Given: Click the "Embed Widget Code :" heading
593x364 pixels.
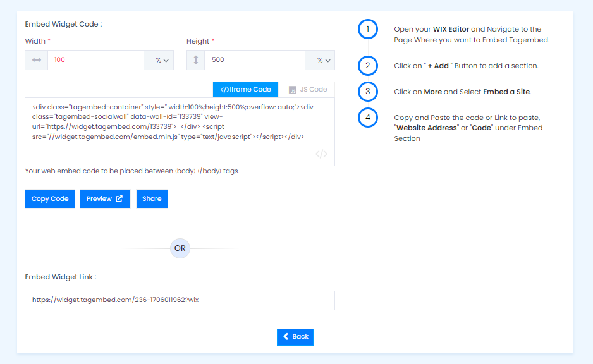Looking at the screenshot, I should click(63, 24).
